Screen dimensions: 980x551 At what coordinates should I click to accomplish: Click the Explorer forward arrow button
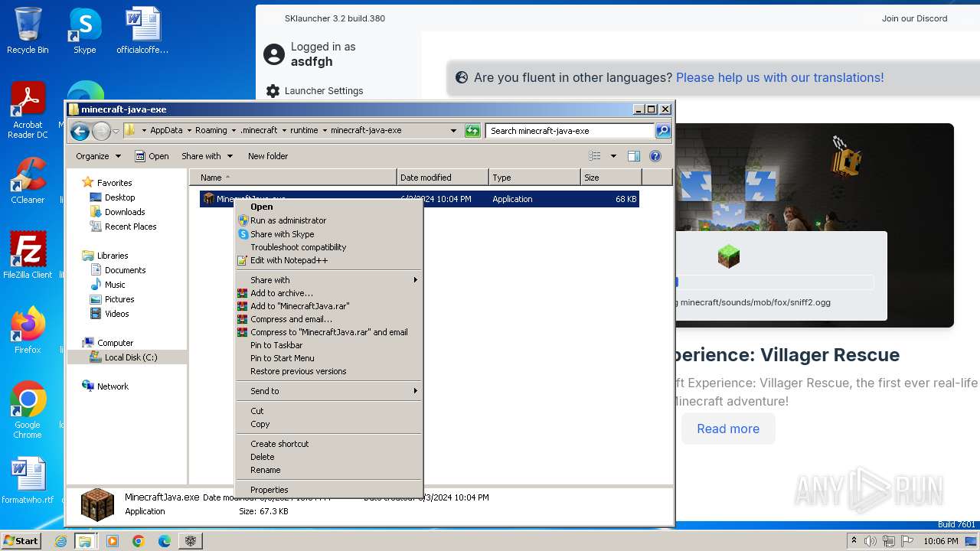click(101, 132)
